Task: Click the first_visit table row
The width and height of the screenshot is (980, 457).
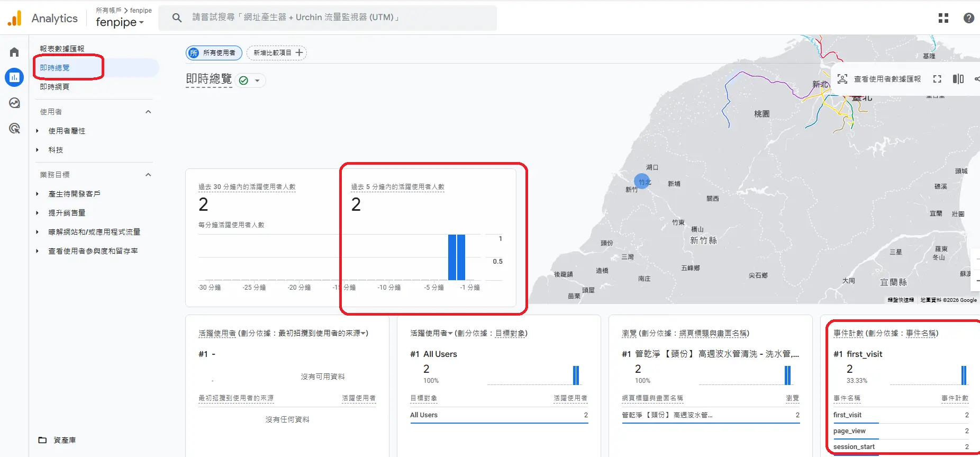Action: tap(901, 415)
